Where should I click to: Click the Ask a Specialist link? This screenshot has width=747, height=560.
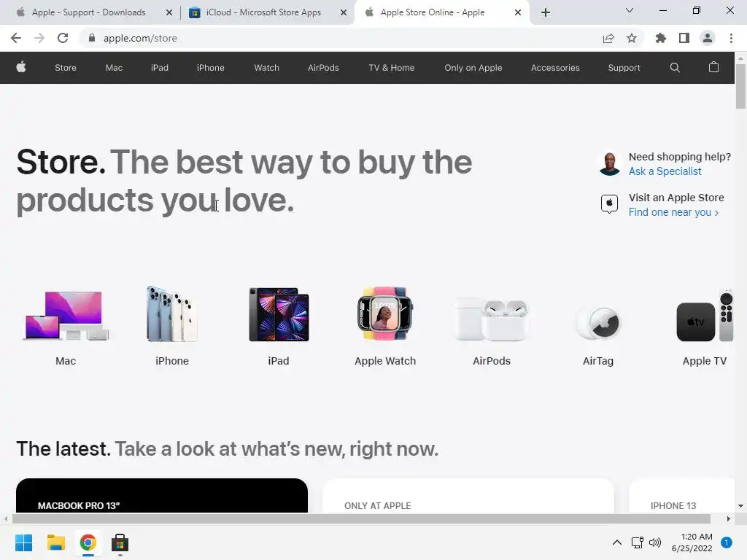665,171
